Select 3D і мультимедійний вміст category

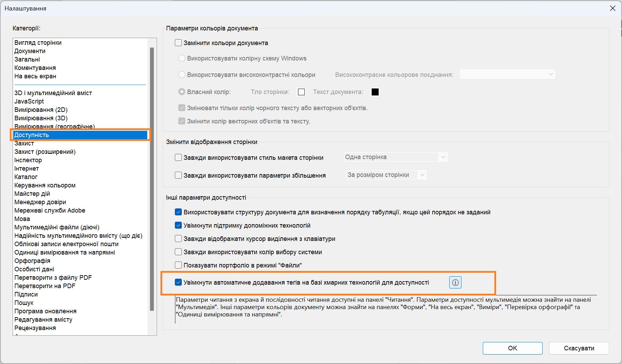(x=80, y=93)
